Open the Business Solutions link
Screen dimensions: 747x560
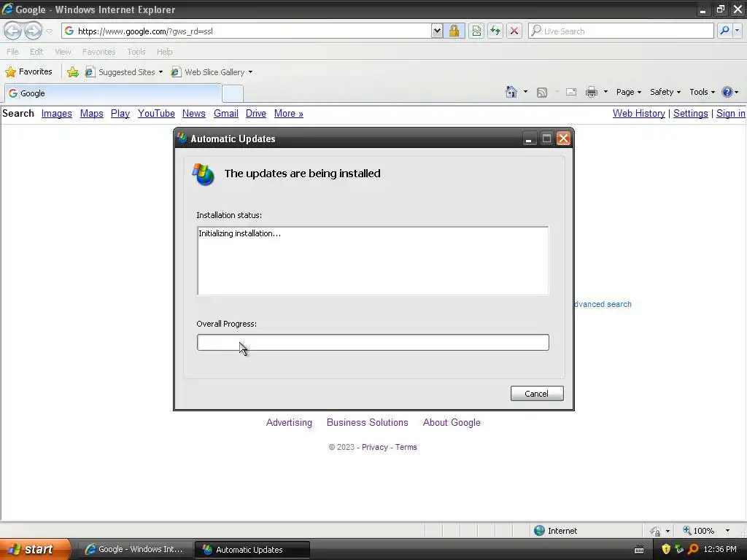click(368, 422)
